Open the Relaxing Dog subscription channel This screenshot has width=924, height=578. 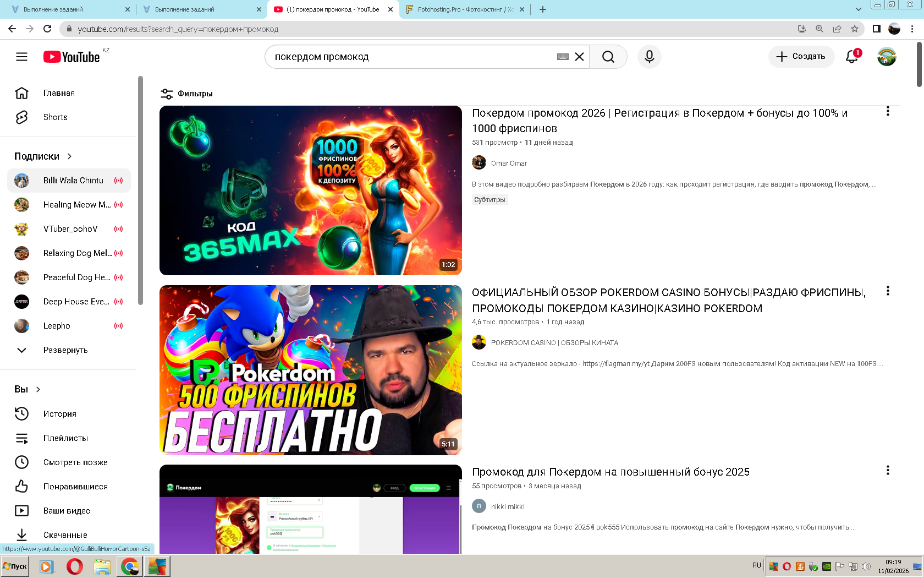point(69,253)
